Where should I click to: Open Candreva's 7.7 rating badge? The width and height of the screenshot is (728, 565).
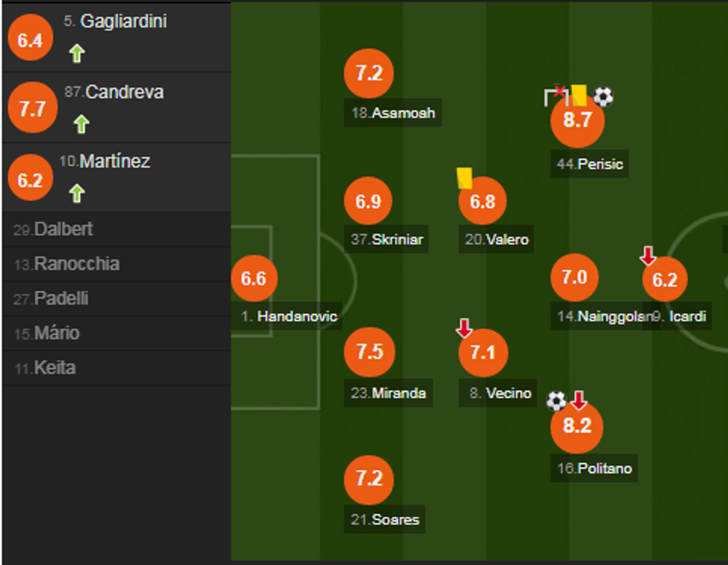pyautogui.click(x=32, y=109)
